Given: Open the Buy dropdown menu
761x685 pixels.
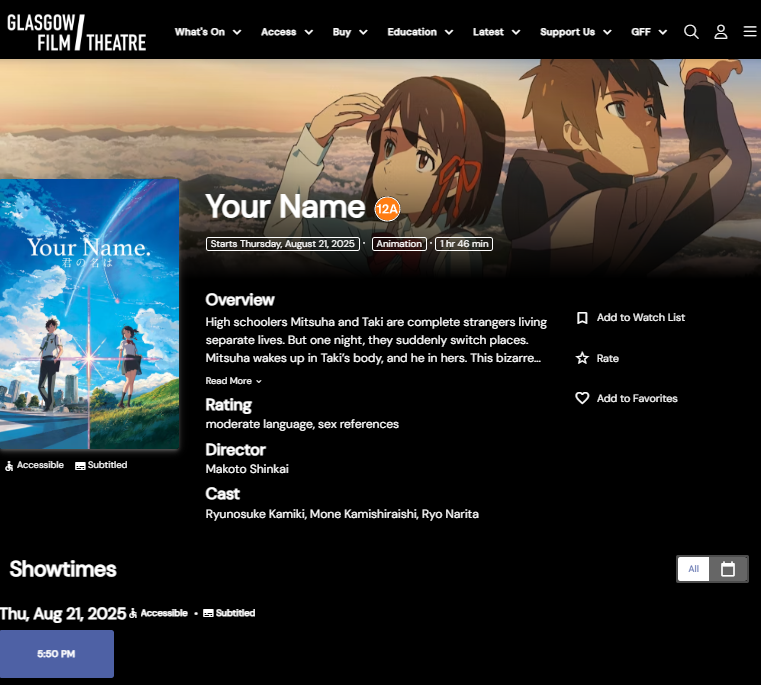Looking at the screenshot, I should click(x=350, y=32).
